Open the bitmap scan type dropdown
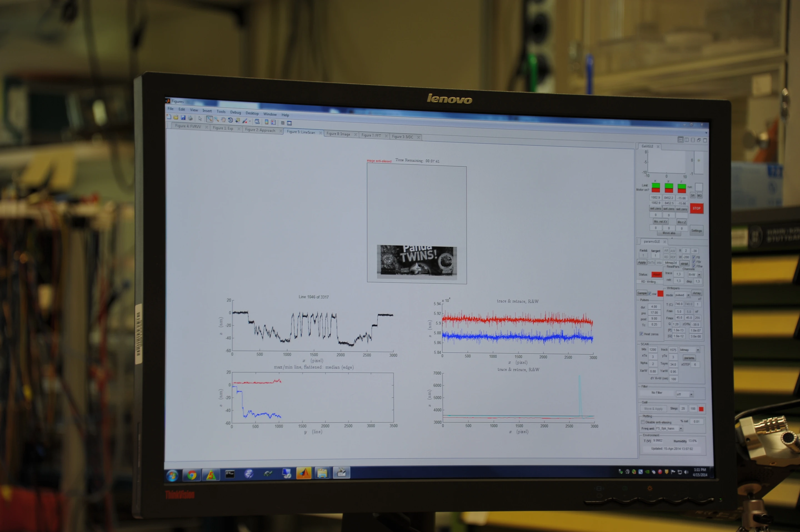This screenshot has width=800, height=532. [690, 350]
